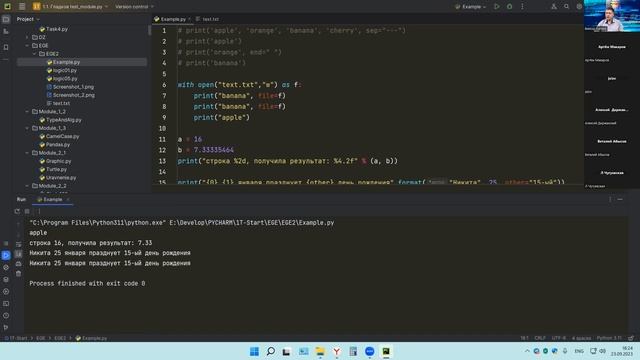Open the Run tool window blue play icon

point(6,256)
